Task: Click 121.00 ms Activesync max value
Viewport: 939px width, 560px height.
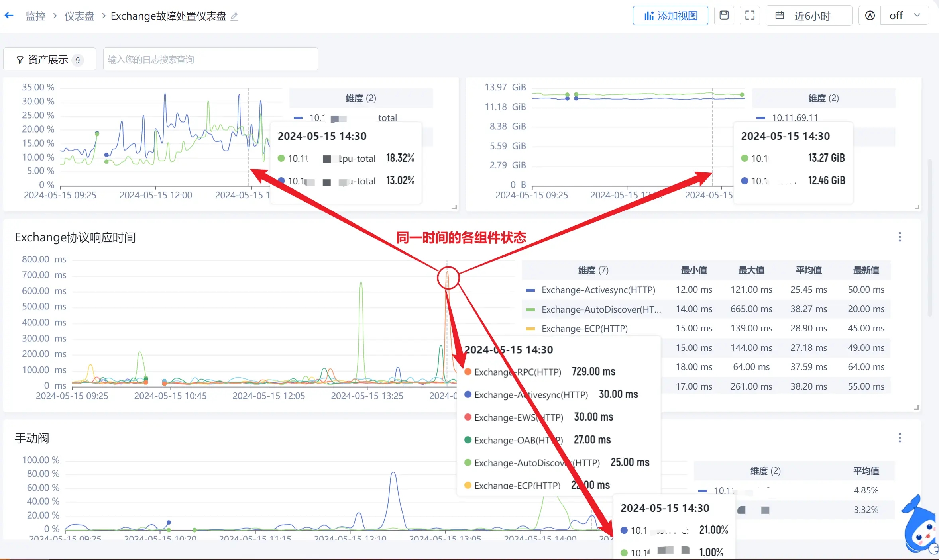Action: 751,290
